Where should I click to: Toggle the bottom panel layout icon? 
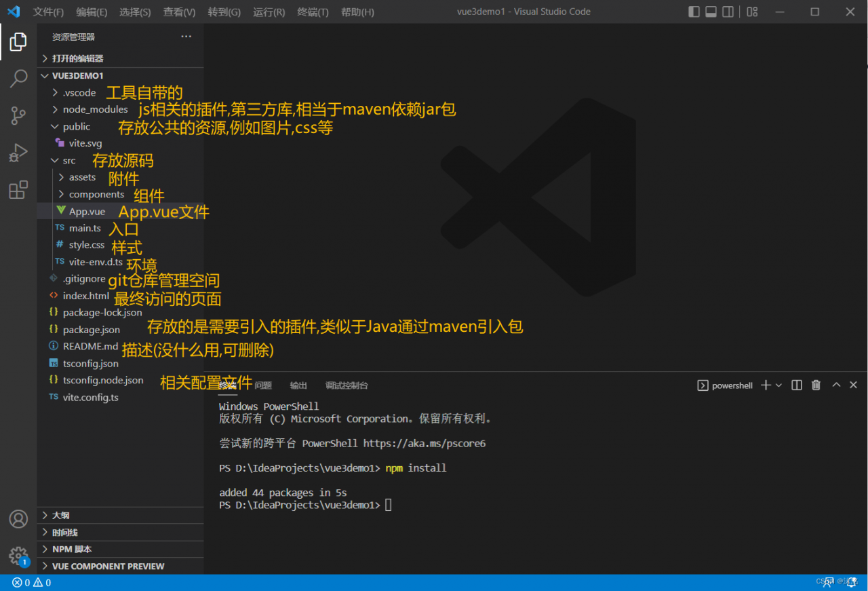[x=711, y=12]
